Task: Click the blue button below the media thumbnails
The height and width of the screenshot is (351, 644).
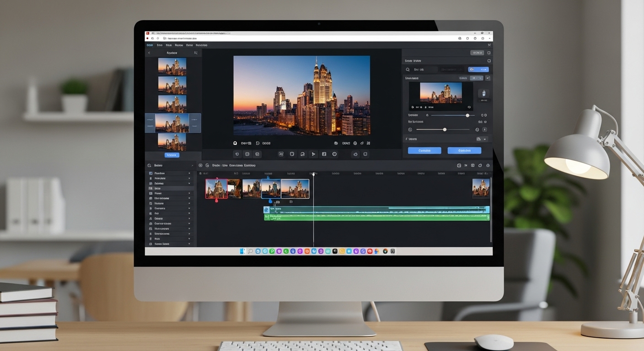Action: [172, 155]
